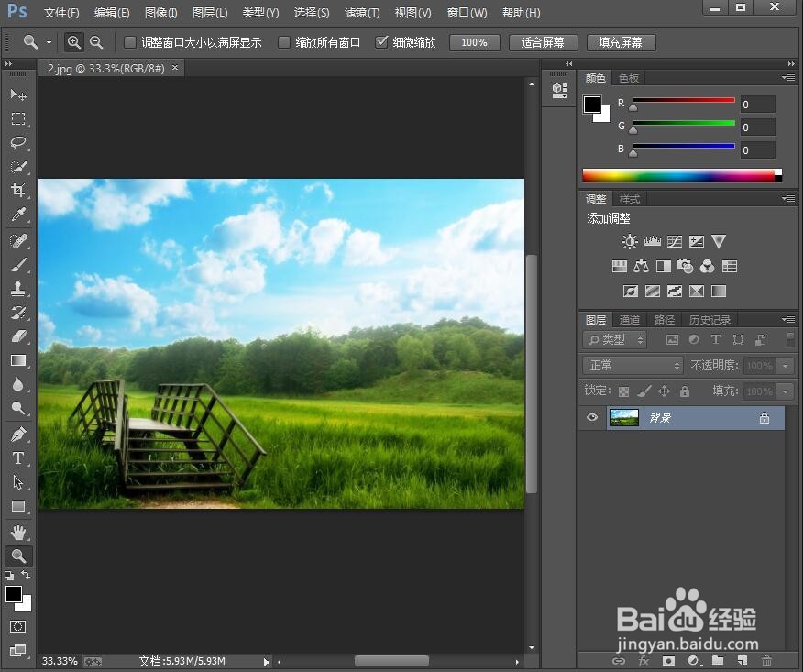Select the Crop tool
This screenshot has height=672, width=803.
click(18, 191)
